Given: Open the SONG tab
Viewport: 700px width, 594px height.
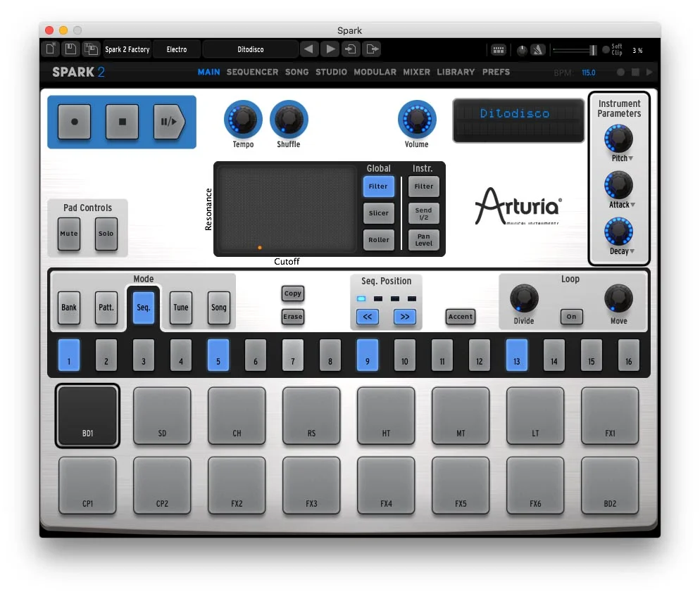Looking at the screenshot, I should [x=297, y=72].
